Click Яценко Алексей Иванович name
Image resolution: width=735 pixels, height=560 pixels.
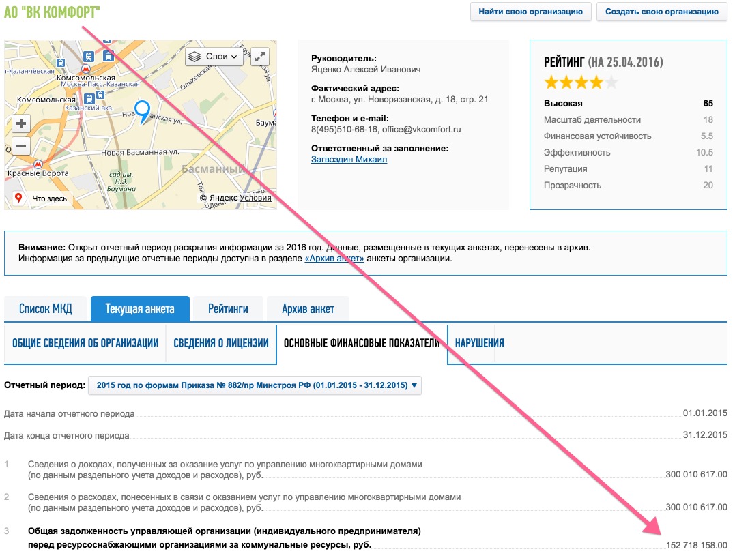pyautogui.click(x=366, y=70)
